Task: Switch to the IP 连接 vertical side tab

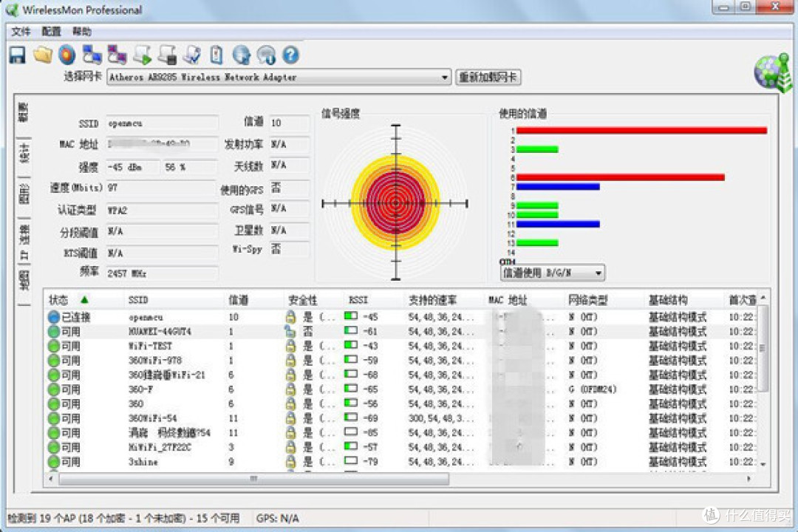Action: (x=24, y=242)
